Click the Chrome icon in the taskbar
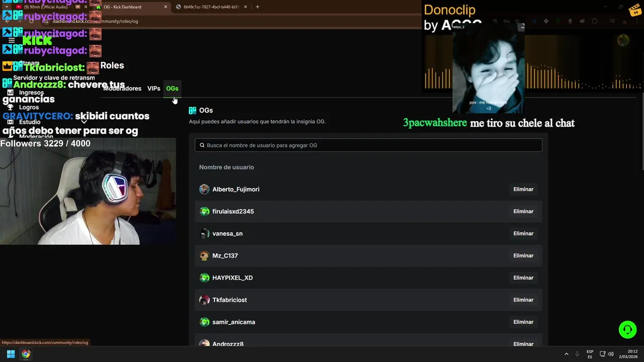 (26, 354)
